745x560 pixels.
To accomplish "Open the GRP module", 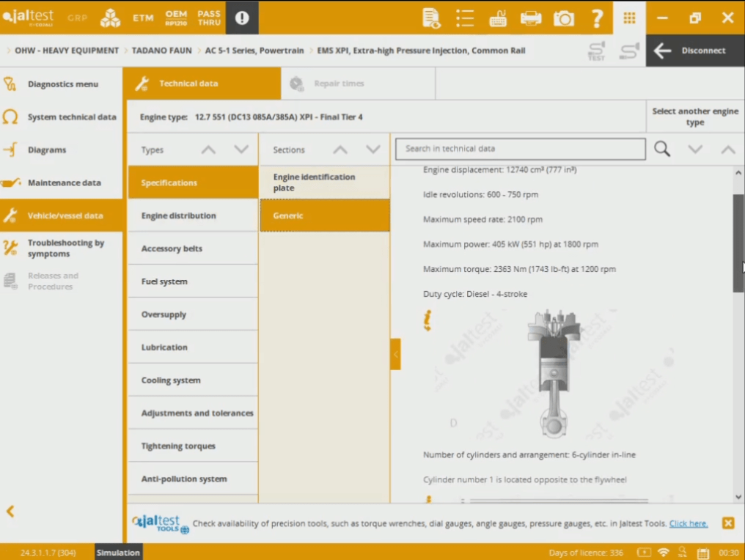I will [x=78, y=18].
